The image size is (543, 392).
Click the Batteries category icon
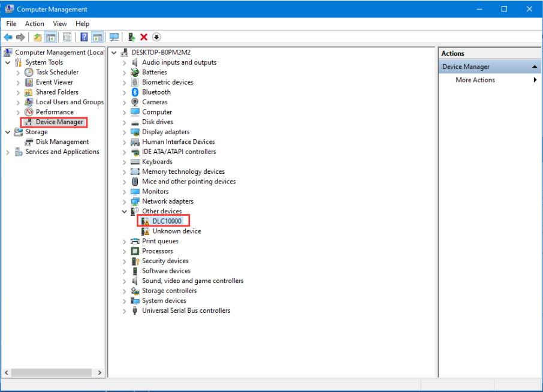[135, 73]
